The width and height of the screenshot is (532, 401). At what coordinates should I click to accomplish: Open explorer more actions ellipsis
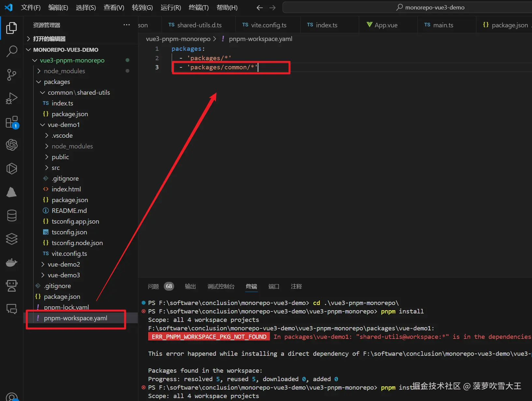pos(127,25)
